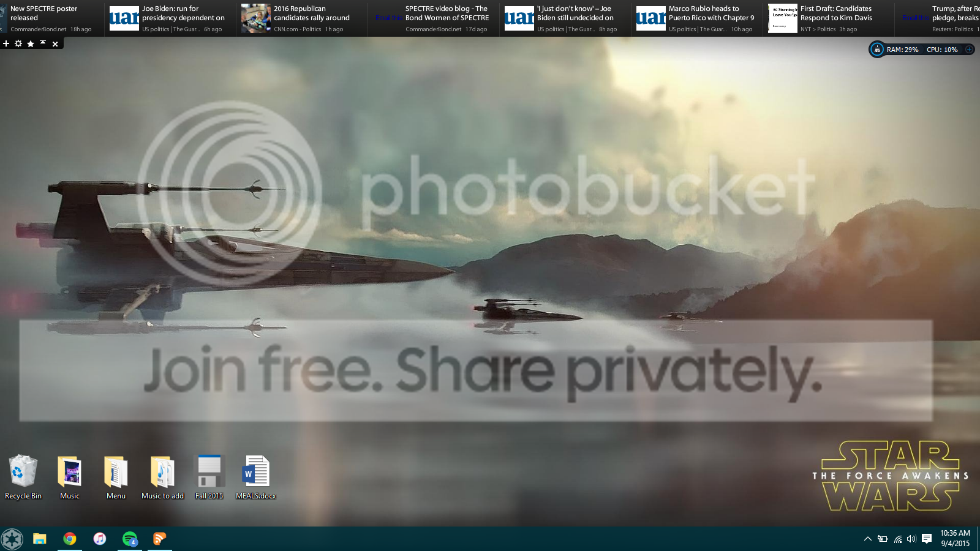Open Google Chrome from taskbar
980x551 pixels.
[x=70, y=539]
